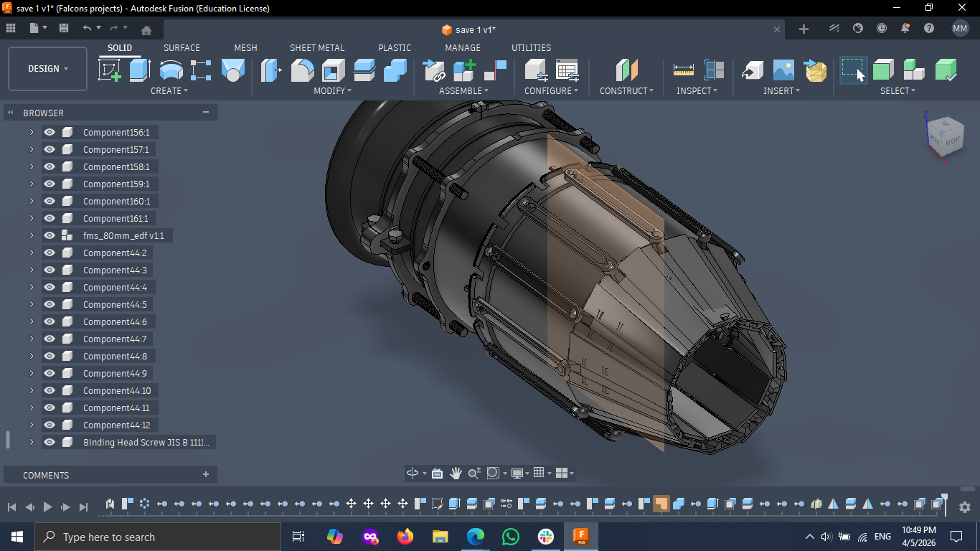
Task: Toggle visibility of Component44:5
Action: coord(50,304)
